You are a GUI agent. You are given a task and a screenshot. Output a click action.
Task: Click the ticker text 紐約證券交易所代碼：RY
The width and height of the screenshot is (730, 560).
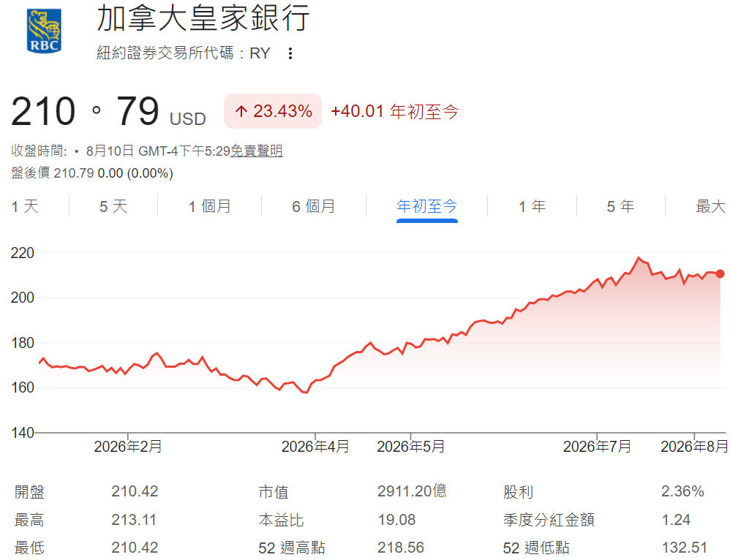183,53
